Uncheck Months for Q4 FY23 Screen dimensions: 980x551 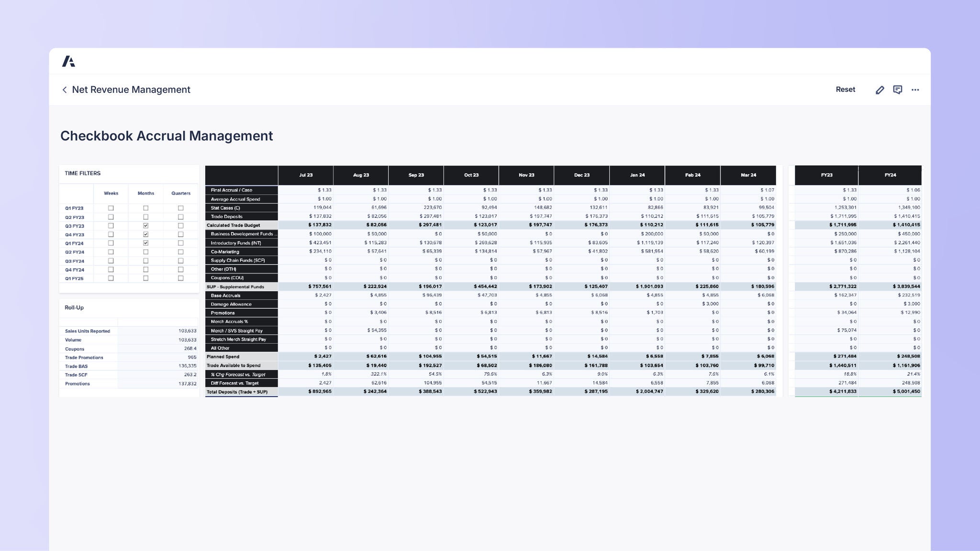click(146, 234)
